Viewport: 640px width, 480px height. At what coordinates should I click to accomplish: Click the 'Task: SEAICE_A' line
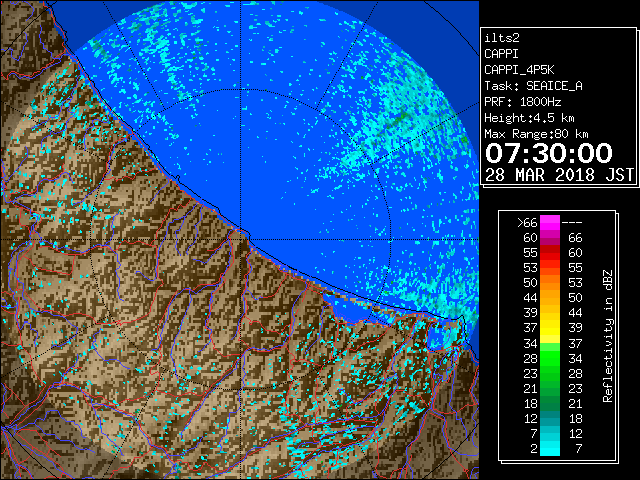pos(533,86)
